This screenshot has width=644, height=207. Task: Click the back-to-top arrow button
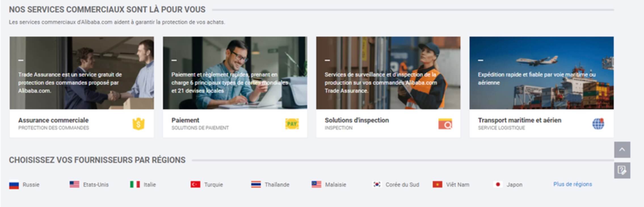click(622, 150)
